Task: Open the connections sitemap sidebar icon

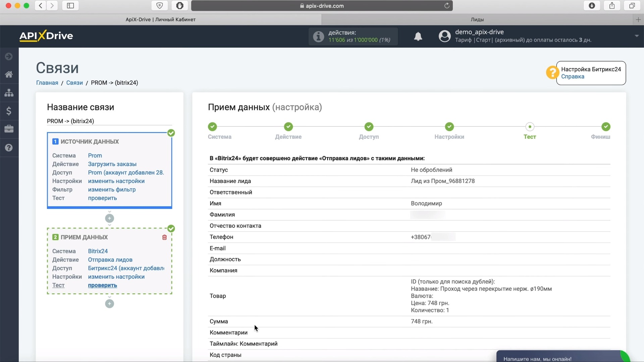Action: (9, 93)
